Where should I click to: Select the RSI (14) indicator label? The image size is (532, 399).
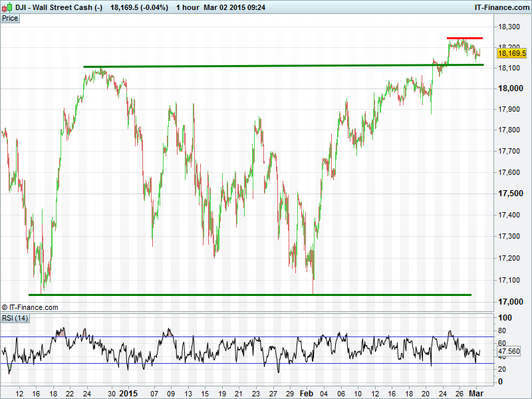(x=15, y=318)
